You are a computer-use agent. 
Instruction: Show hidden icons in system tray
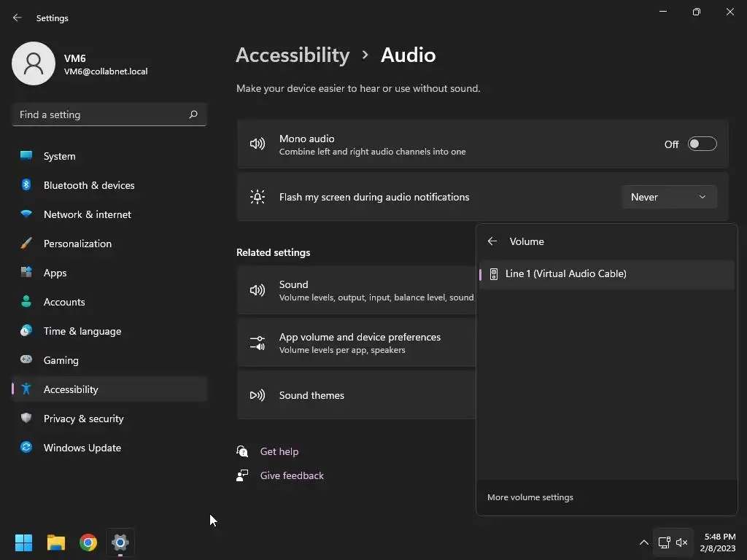pyautogui.click(x=643, y=542)
